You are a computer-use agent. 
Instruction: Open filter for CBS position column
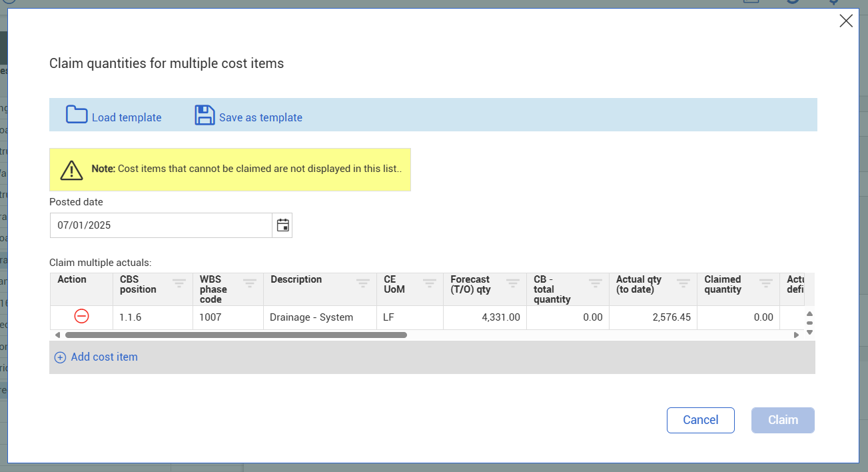tap(179, 283)
